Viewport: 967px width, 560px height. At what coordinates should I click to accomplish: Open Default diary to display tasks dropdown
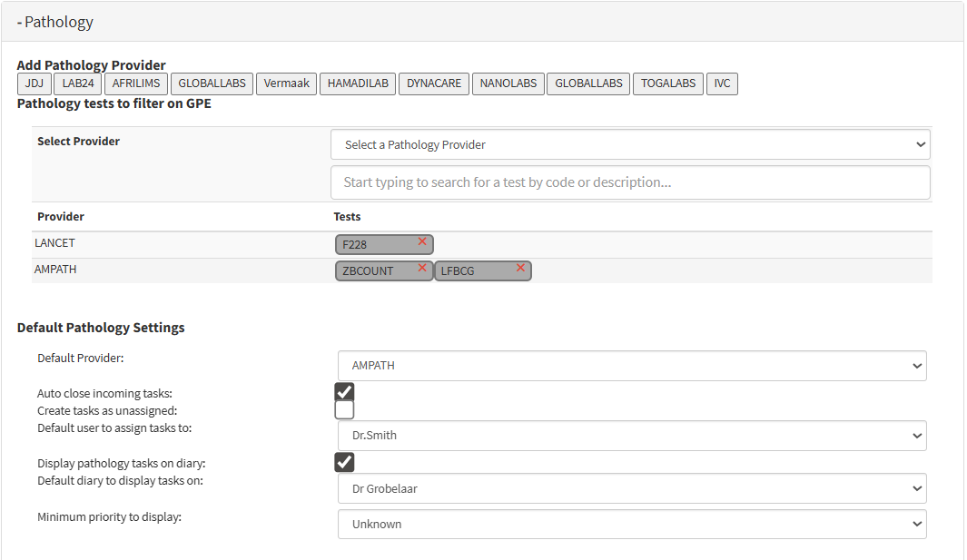(x=632, y=488)
